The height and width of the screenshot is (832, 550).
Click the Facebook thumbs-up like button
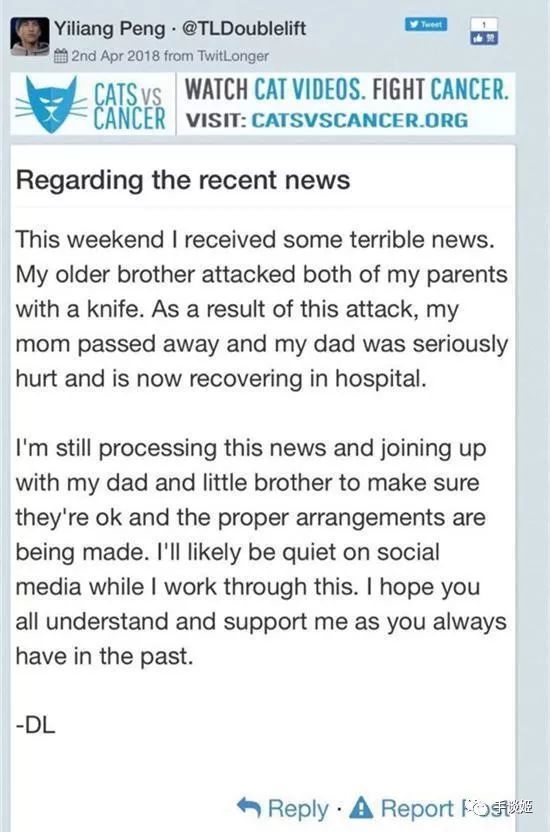[484, 38]
